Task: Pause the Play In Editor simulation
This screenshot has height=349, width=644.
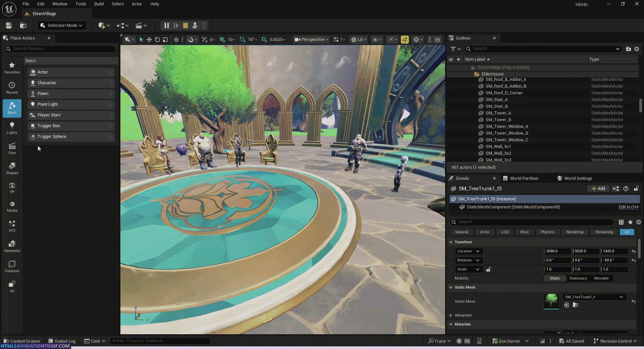Action: 166,26
